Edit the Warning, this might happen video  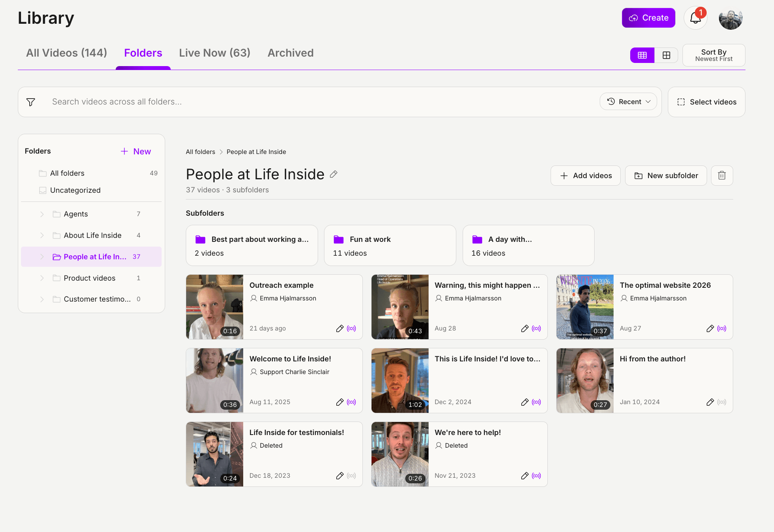click(524, 329)
